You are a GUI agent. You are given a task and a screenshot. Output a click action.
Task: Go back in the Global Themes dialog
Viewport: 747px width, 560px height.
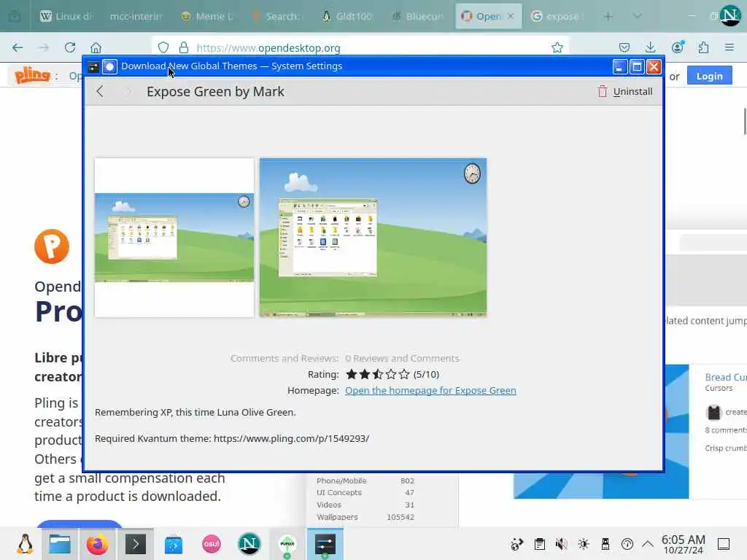99,91
